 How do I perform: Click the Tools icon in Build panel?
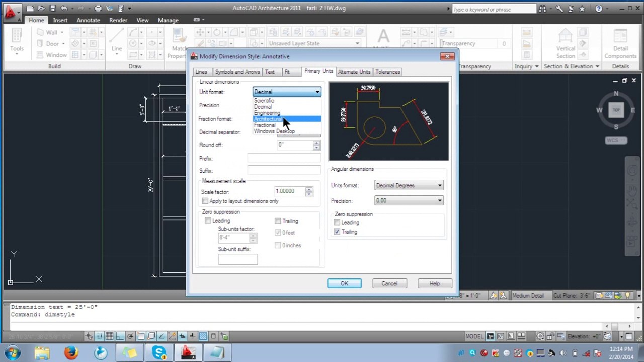click(x=17, y=40)
